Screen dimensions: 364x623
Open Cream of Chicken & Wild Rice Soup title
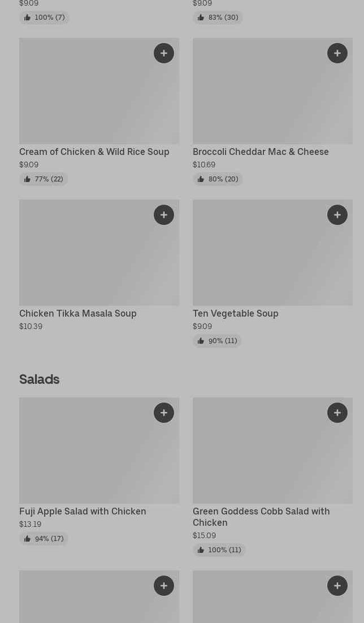point(94,152)
